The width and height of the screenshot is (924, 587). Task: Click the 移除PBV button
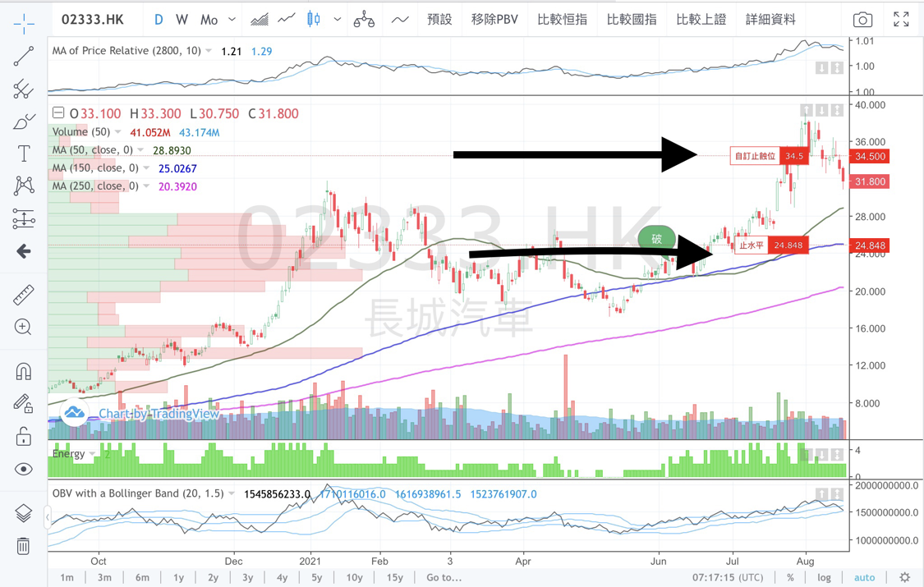[x=494, y=20]
